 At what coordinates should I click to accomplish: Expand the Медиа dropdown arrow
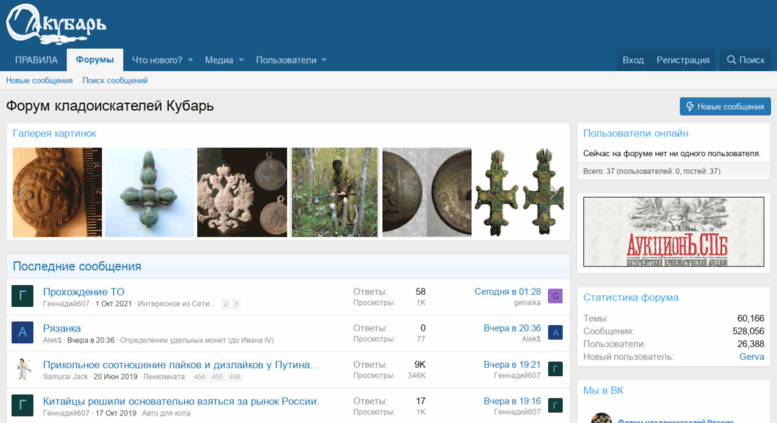click(241, 60)
